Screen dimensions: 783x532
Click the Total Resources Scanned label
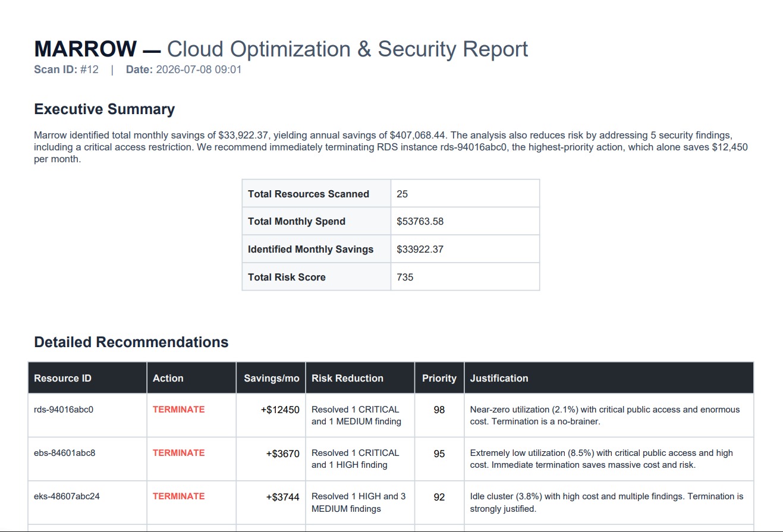(309, 194)
